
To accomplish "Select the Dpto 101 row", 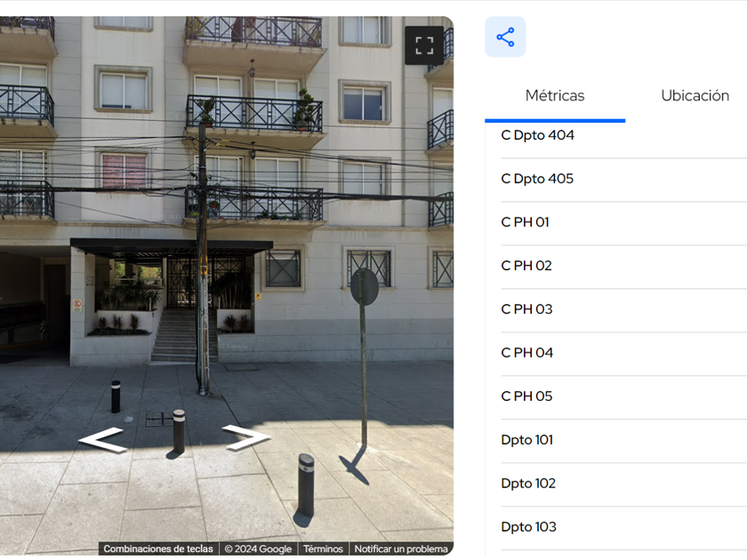I will point(623,440).
